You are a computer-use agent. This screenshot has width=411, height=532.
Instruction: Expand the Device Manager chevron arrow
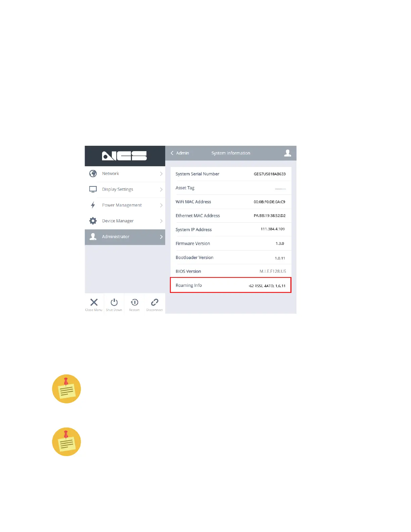tap(161, 221)
